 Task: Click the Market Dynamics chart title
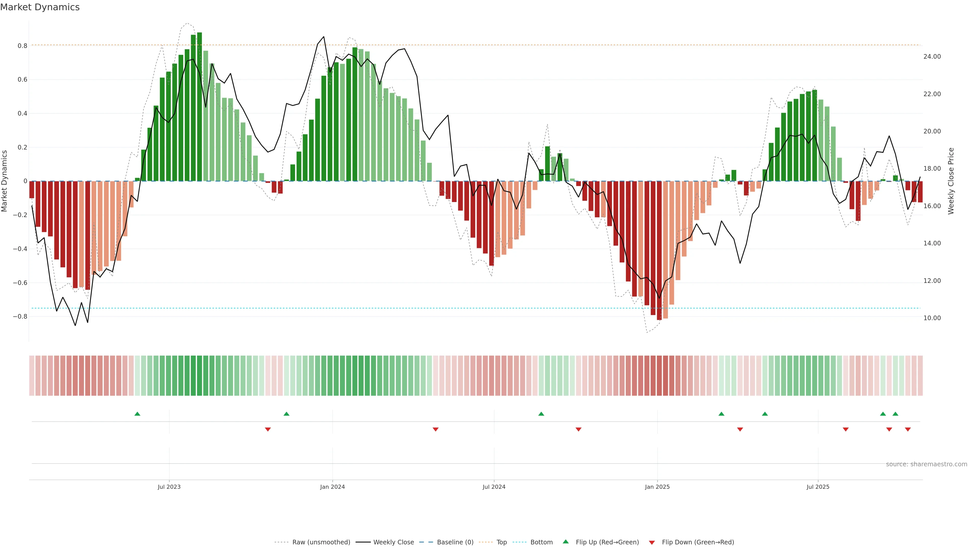[x=40, y=7]
